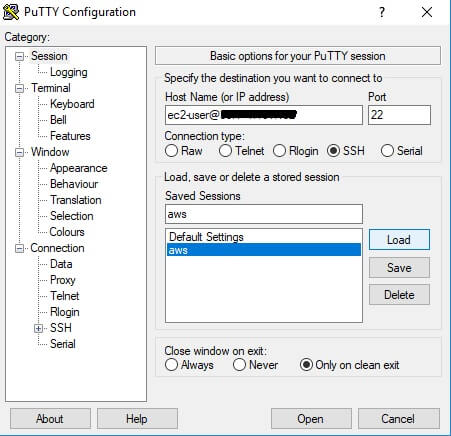Expand the SSH tree node
This screenshot has width=451, height=436.
pos(38,328)
